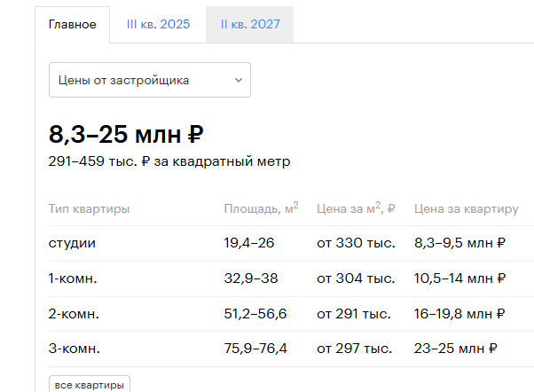The height and width of the screenshot is (392, 534).
Task: Click the chevron arrow in price source dropdown
Action: 239,81
